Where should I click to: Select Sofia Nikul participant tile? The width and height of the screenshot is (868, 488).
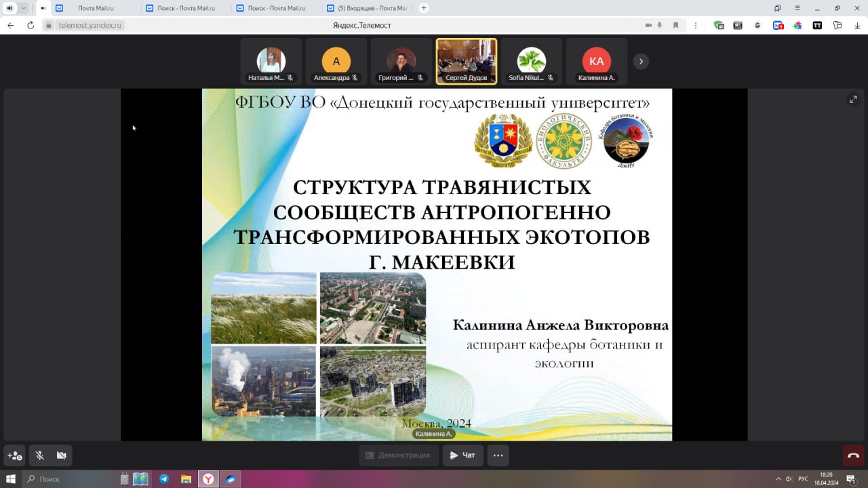[532, 61]
